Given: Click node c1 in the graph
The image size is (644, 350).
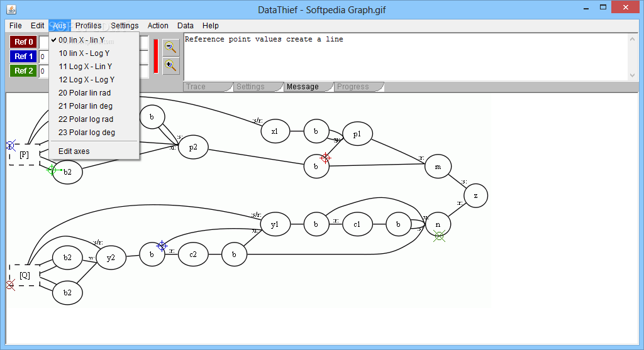Looking at the screenshot, I should click(x=357, y=224).
